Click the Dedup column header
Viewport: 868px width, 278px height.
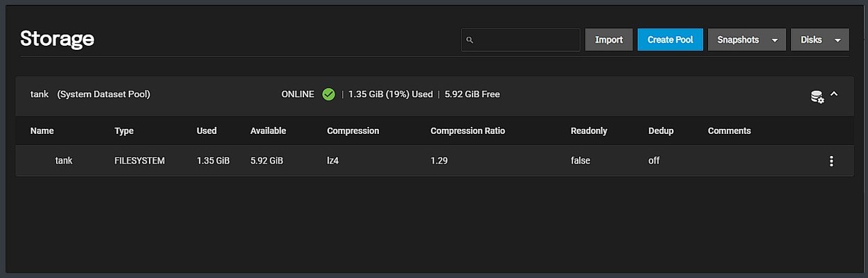point(660,130)
